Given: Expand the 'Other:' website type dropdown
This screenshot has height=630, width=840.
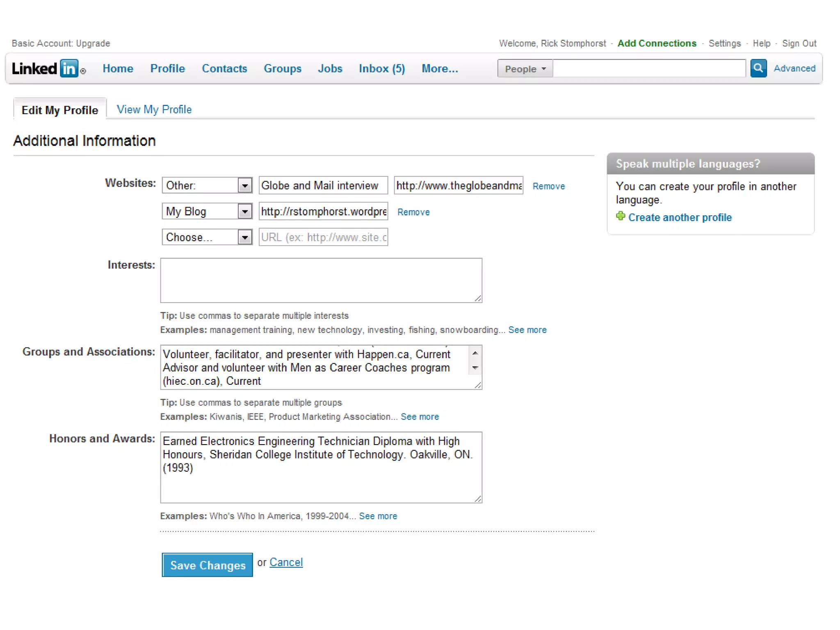Looking at the screenshot, I should coord(244,185).
